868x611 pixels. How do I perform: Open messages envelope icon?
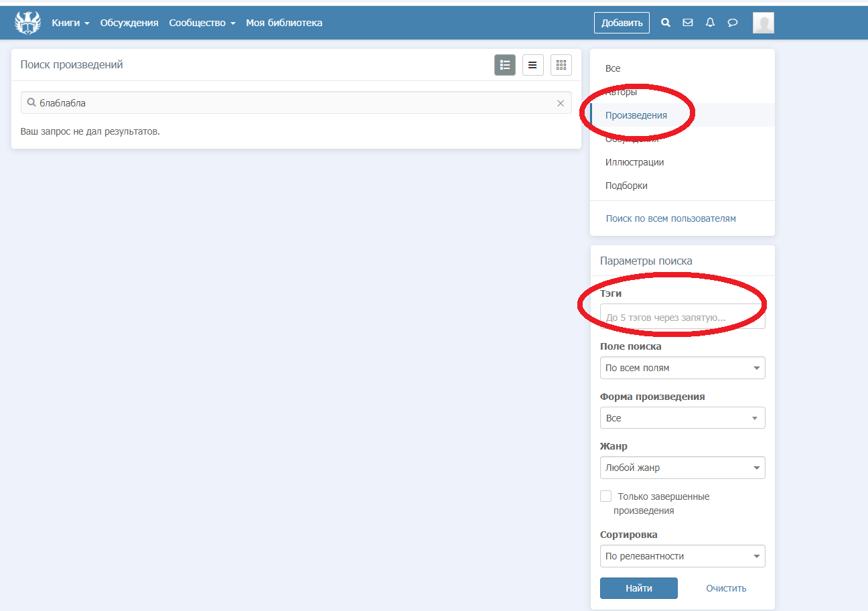688,23
